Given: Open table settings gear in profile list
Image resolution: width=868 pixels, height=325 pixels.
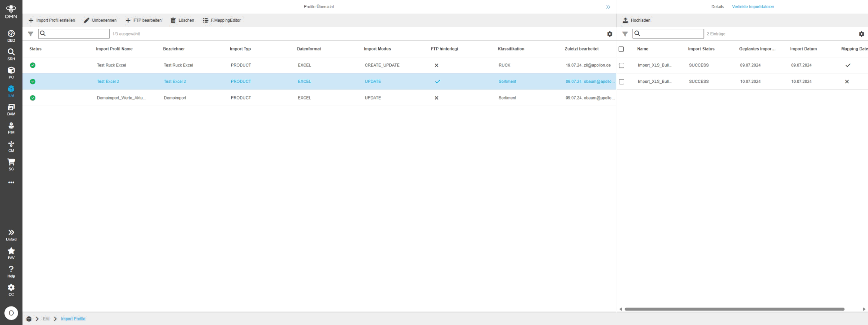Looking at the screenshot, I should (609, 34).
